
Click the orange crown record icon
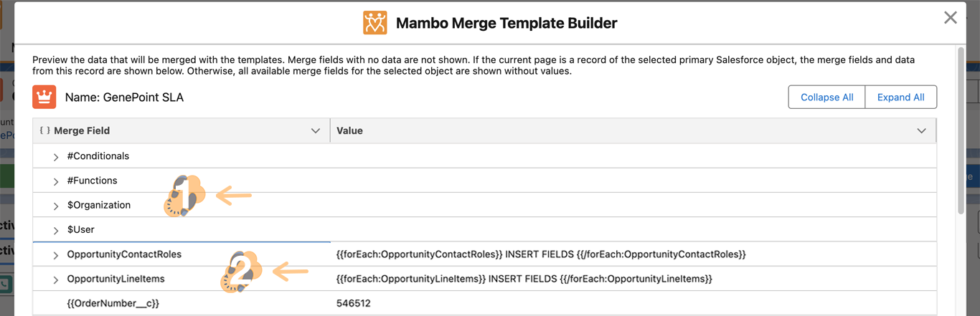click(44, 97)
